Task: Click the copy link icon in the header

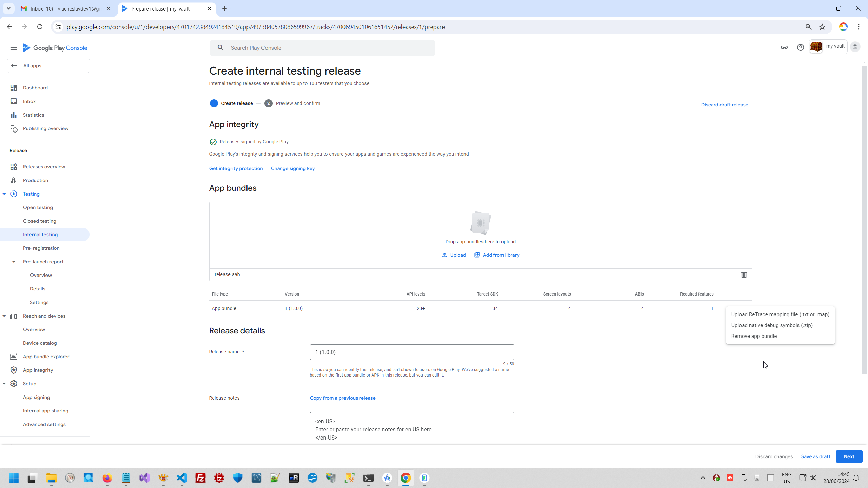Action: click(784, 47)
